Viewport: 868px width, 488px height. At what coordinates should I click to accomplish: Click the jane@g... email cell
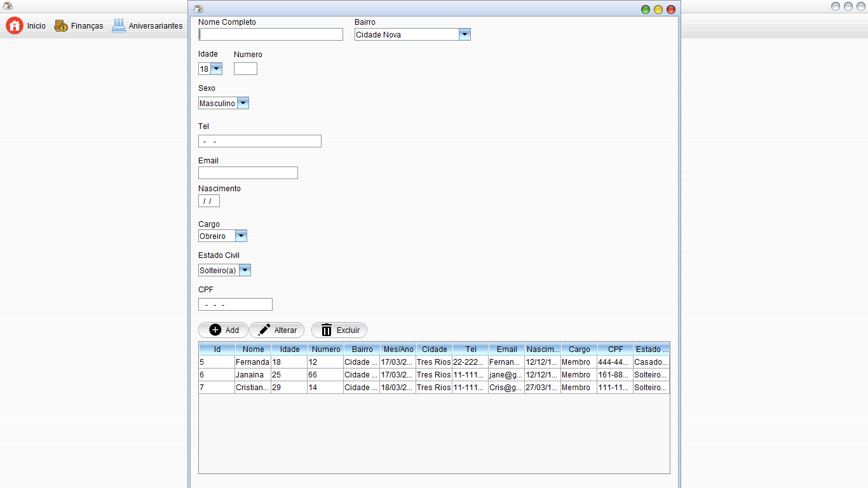click(x=507, y=375)
